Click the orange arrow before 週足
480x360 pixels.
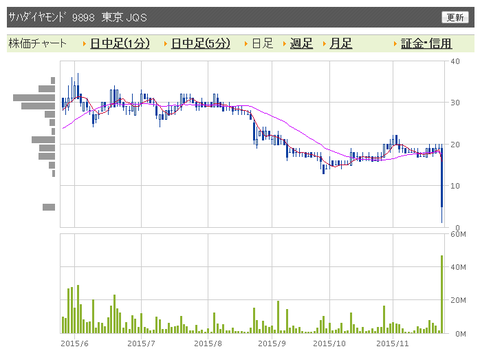[285, 44]
